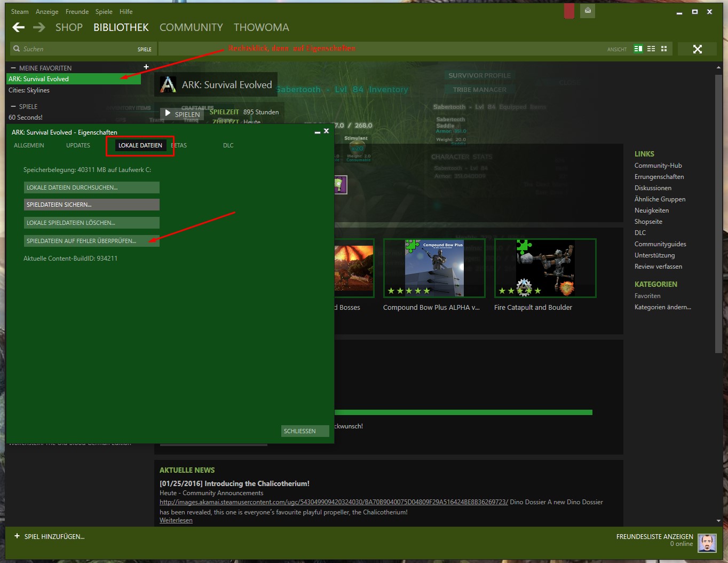
Task: Open the Steam menu
Action: (x=20, y=12)
